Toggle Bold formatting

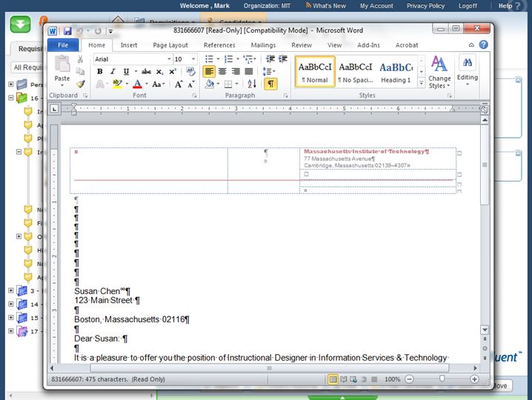pos(99,72)
